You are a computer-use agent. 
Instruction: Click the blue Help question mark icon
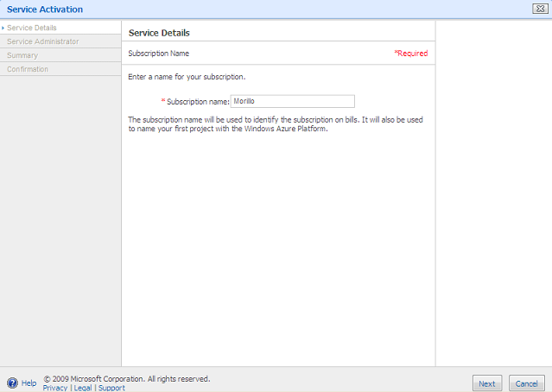point(12,383)
